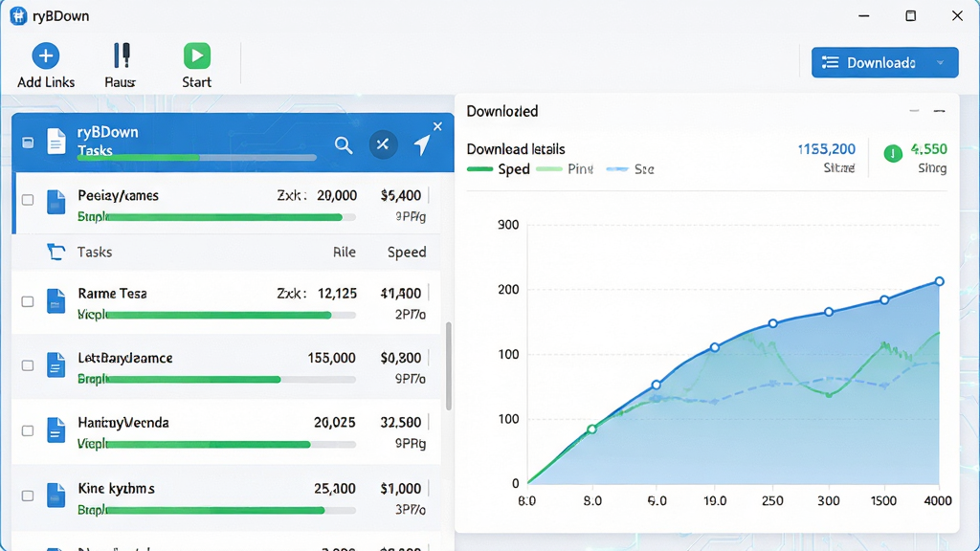This screenshot has height=551, width=980.
Task: Close the ryBDown Tasks blue header panel
Action: coord(437,126)
